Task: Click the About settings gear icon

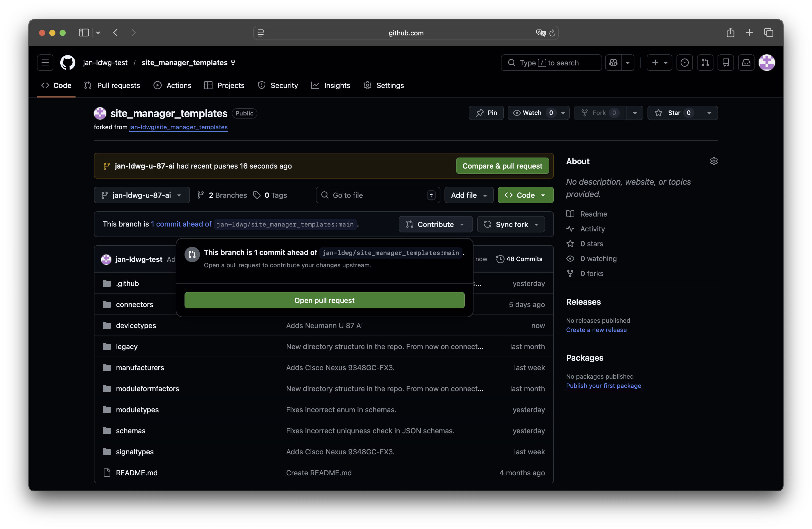Action: [x=713, y=161]
